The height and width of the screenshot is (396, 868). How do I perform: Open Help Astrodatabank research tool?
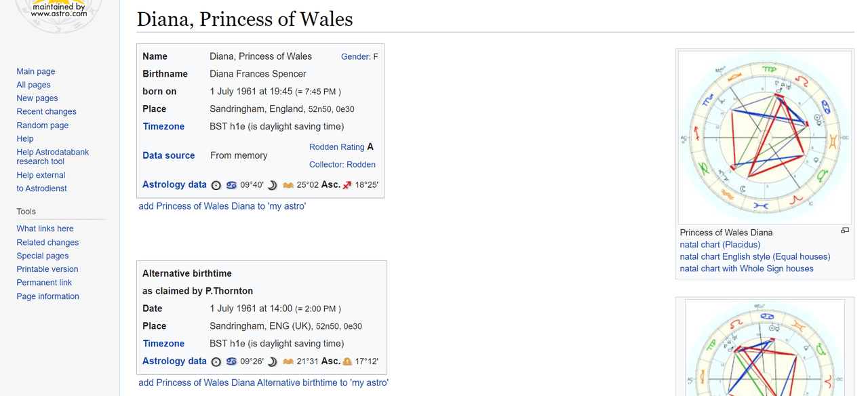(x=52, y=157)
